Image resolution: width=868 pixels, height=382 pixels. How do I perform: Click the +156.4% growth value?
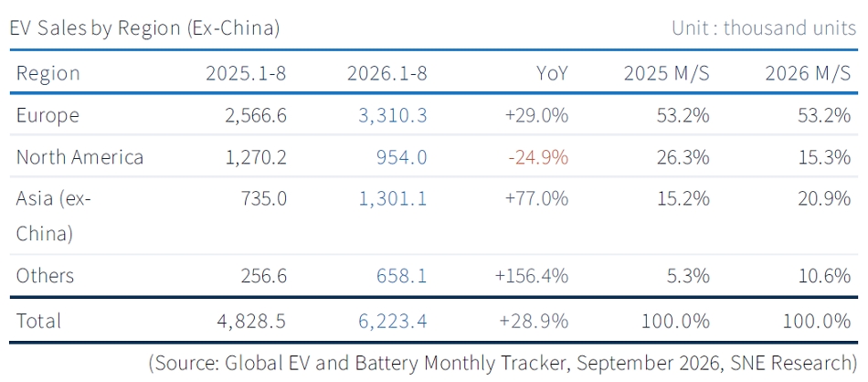534,275
